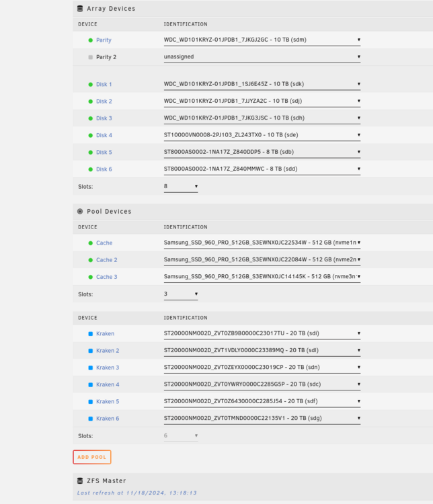Click green status dot beside Cache 2

click(x=90, y=260)
